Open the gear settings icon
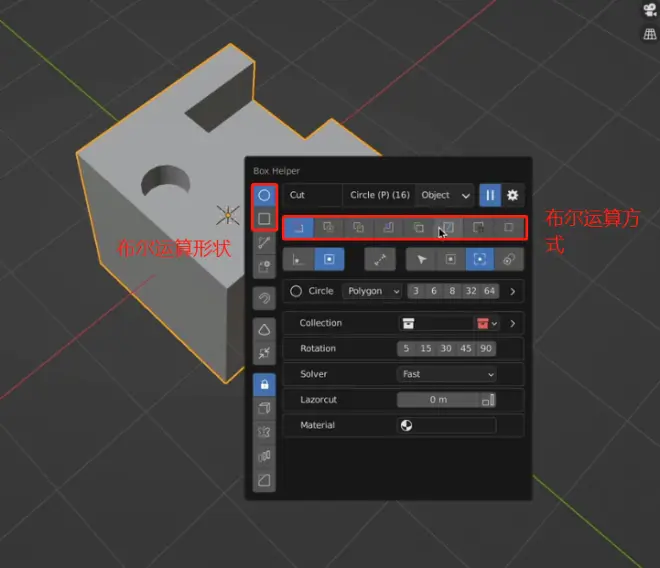This screenshot has height=568, width=660. point(512,195)
